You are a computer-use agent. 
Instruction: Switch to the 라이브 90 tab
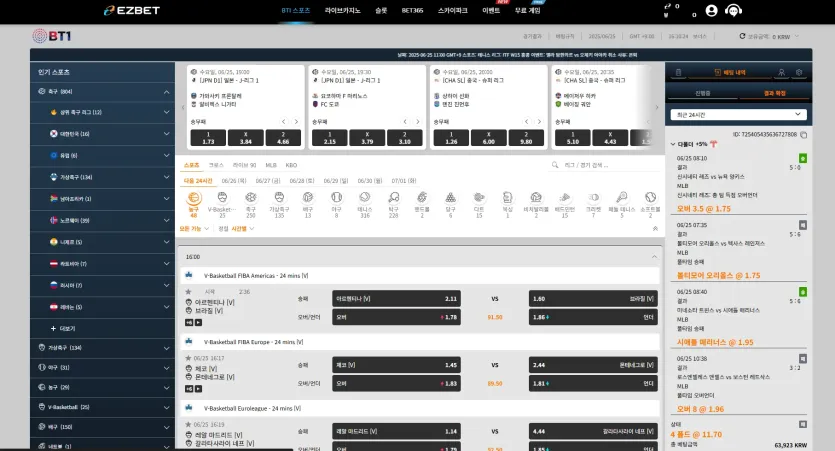(x=244, y=165)
